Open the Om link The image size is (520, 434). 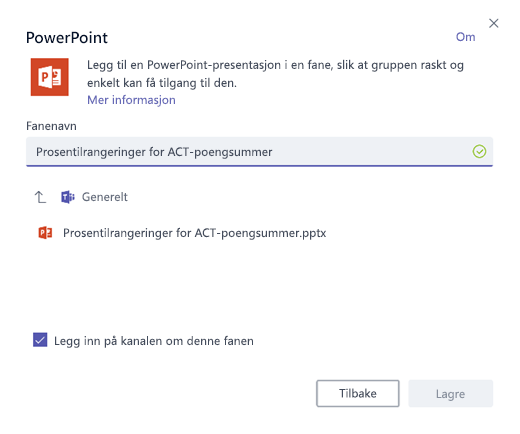click(x=465, y=37)
